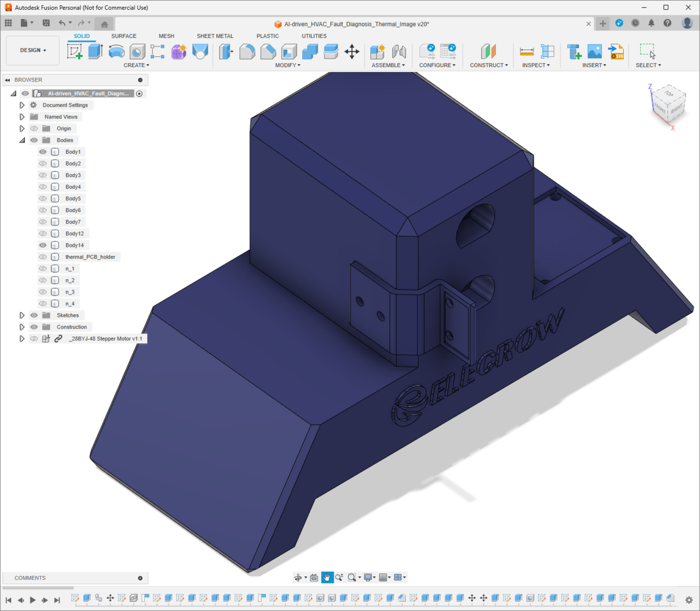Choose the Move/Copy tool icon
This screenshot has width=700, height=611.
pos(352,52)
